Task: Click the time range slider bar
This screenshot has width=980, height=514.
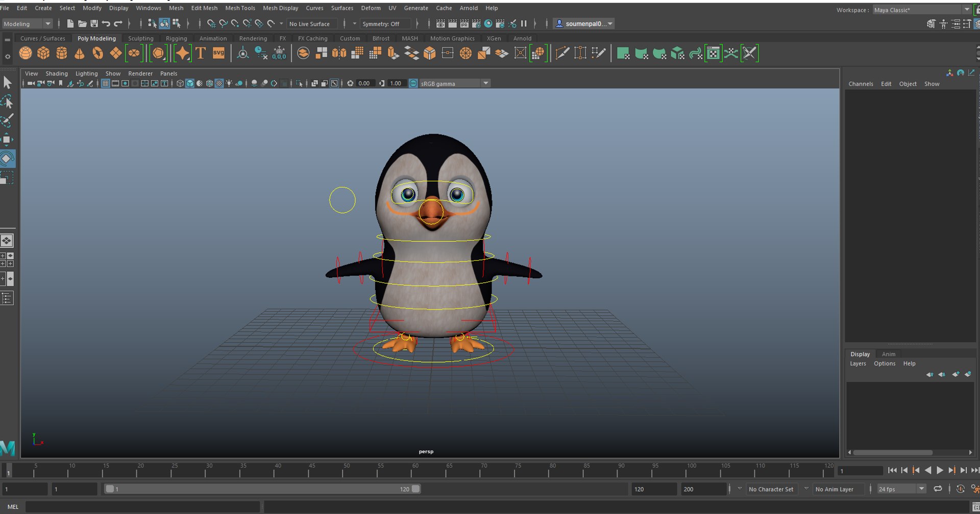Action: pos(262,489)
